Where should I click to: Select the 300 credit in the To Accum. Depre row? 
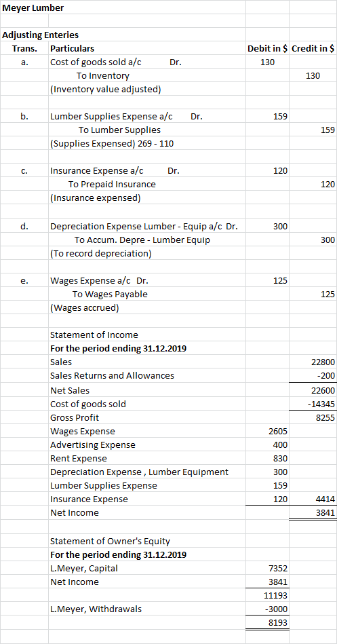coord(328,240)
